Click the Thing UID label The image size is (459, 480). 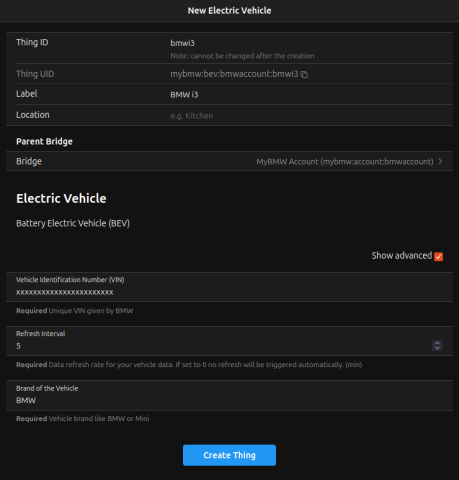click(35, 74)
